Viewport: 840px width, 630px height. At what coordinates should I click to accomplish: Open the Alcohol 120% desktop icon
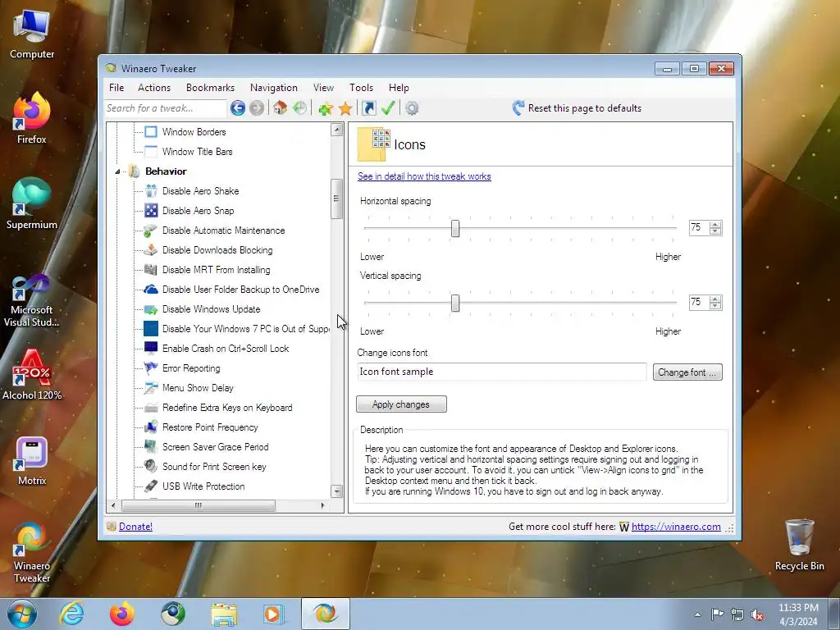click(x=32, y=374)
